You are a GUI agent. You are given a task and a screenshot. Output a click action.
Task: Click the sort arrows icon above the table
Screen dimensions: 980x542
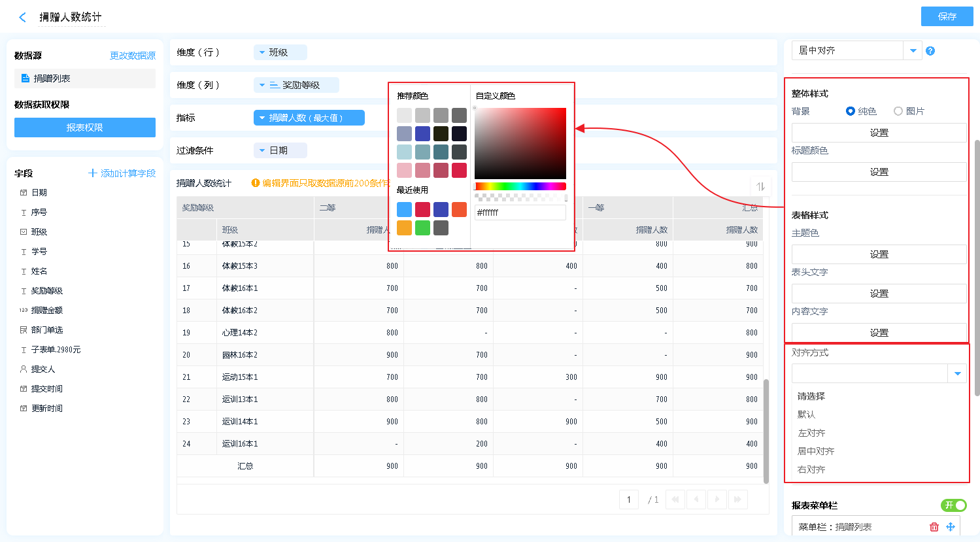coord(760,186)
